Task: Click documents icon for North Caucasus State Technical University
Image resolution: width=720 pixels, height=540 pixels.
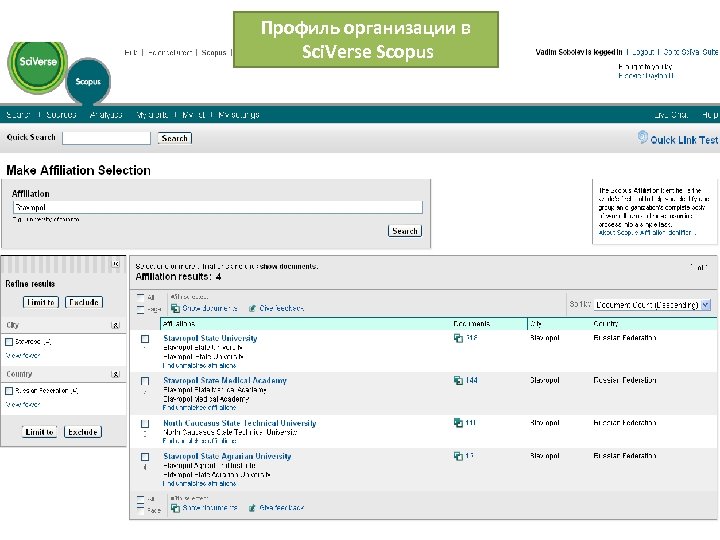Action: pyautogui.click(x=458, y=423)
